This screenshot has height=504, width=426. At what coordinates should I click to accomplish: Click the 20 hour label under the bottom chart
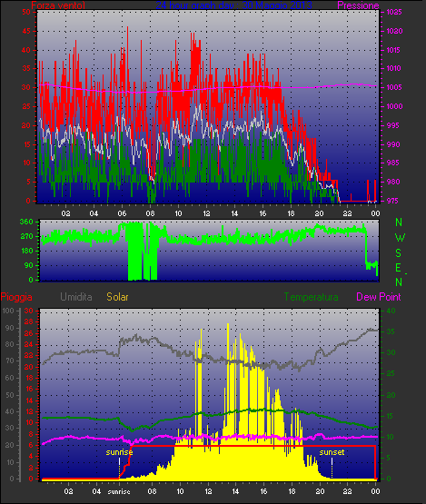coord(320,491)
